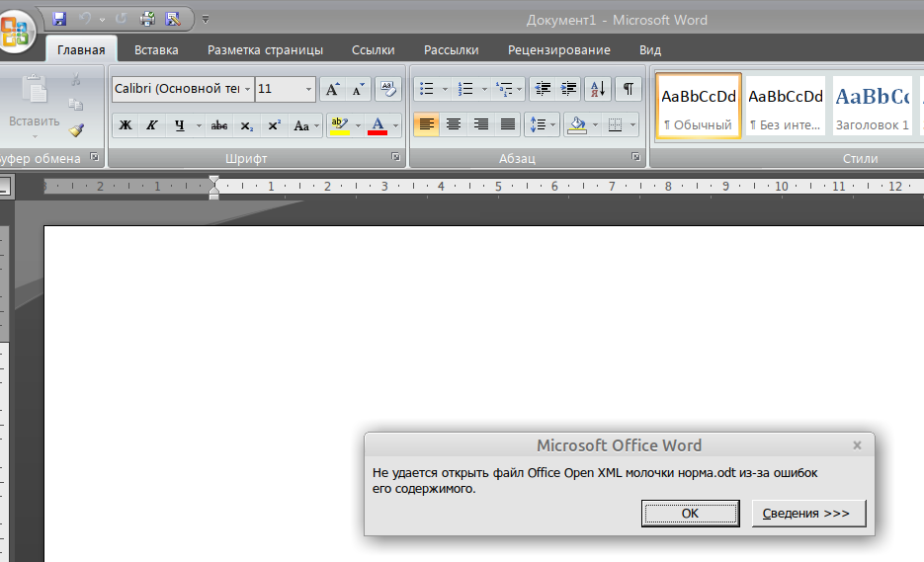The width and height of the screenshot is (924, 562).
Task: Toggle strikethrough abc formatting
Action: click(219, 124)
